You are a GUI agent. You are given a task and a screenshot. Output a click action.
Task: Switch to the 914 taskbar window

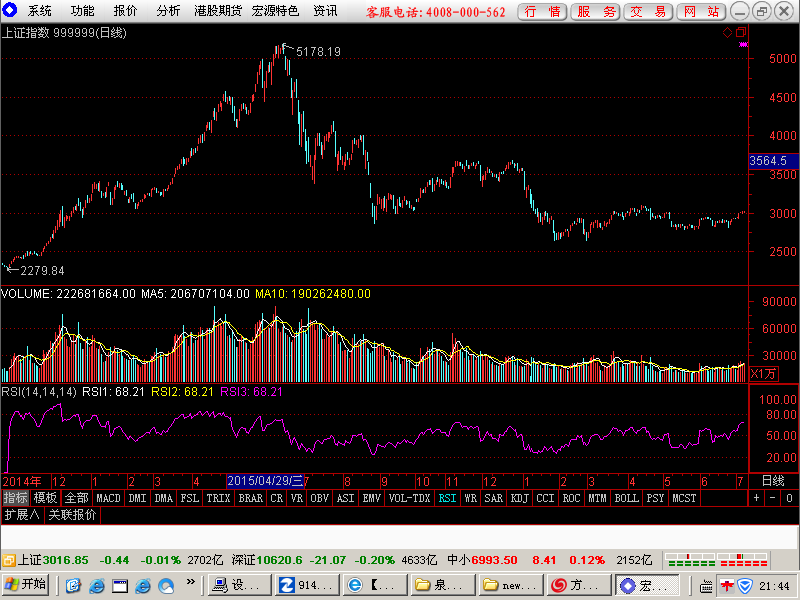[307, 585]
